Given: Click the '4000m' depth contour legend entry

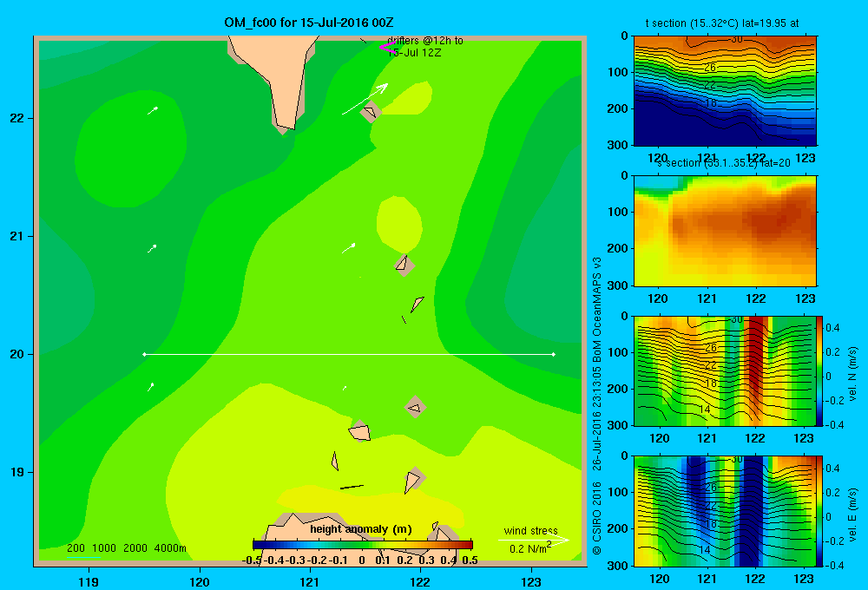Looking at the screenshot, I should [170, 548].
